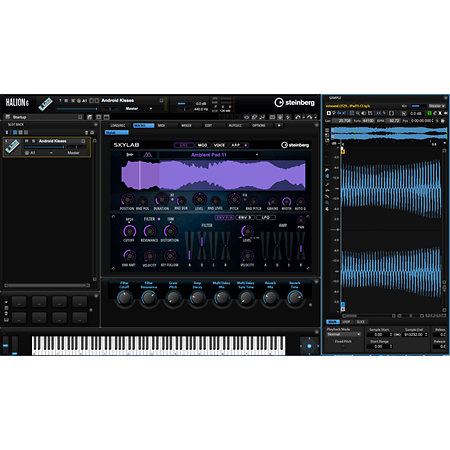The image size is (450, 450).
Task: Open the Playback Mode Normal dropdown
Action: 344,334
